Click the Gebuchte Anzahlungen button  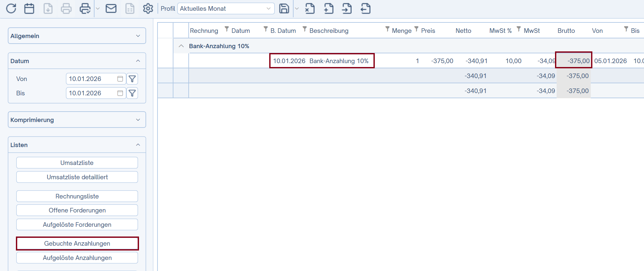point(77,243)
